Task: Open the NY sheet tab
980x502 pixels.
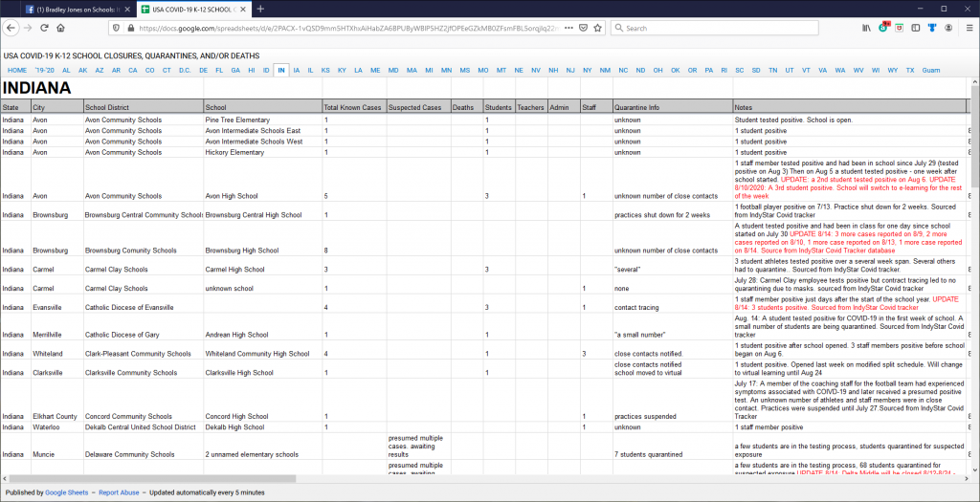Action: 588,71
